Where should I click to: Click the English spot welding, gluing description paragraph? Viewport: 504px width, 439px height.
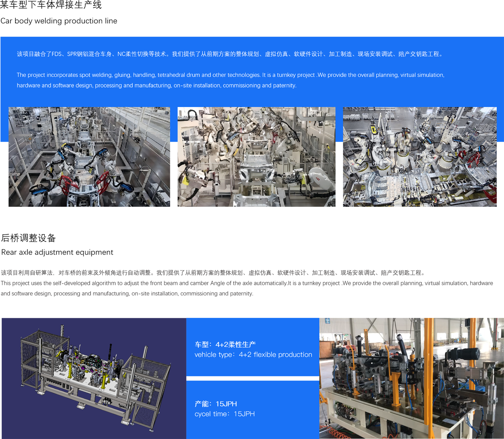click(x=231, y=80)
